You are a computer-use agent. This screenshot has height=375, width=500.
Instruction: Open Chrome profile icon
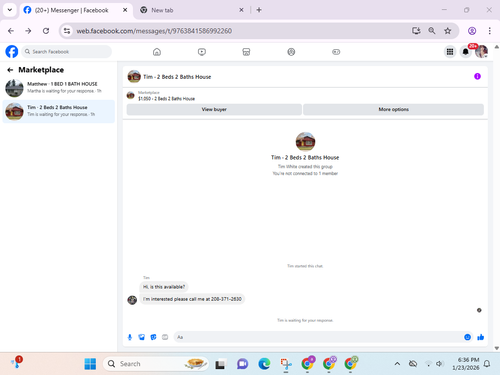click(472, 31)
